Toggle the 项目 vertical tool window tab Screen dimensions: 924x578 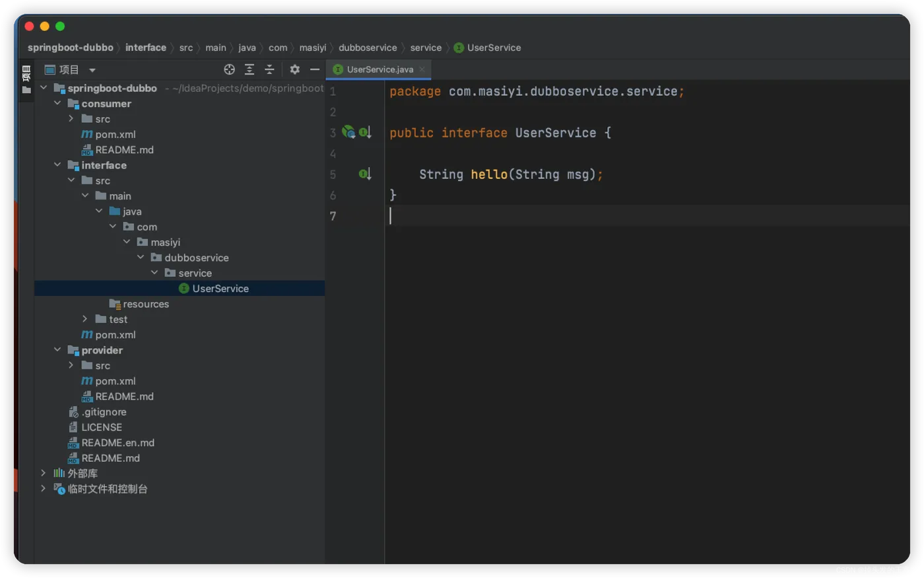click(26, 79)
